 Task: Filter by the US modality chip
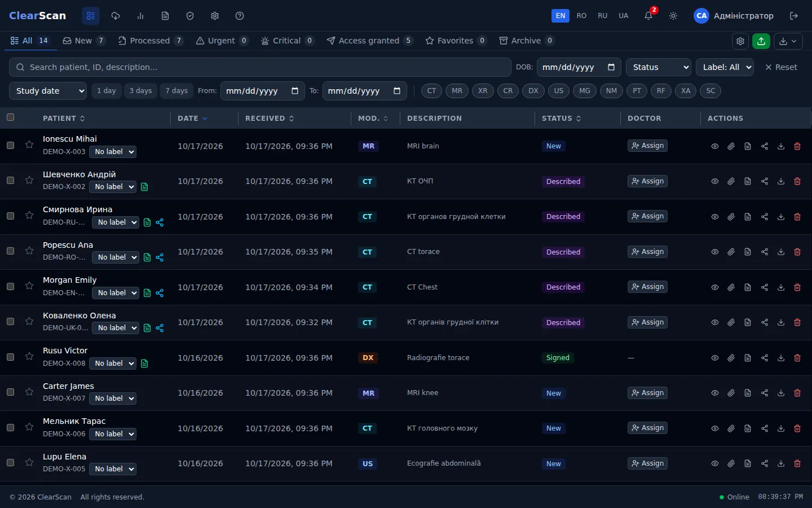click(x=558, y=91)
